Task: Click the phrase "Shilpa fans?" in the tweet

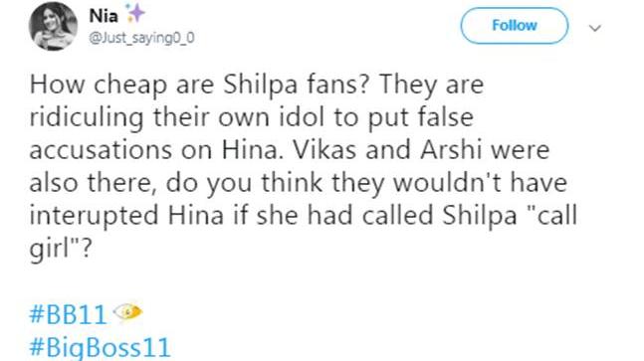Action: coord(295,85)
